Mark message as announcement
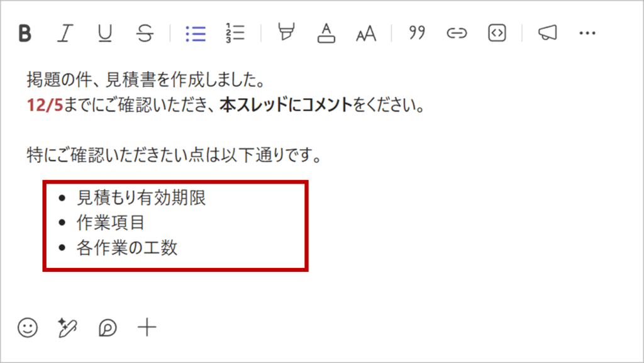The image size is (644, 363). point(547,33)
